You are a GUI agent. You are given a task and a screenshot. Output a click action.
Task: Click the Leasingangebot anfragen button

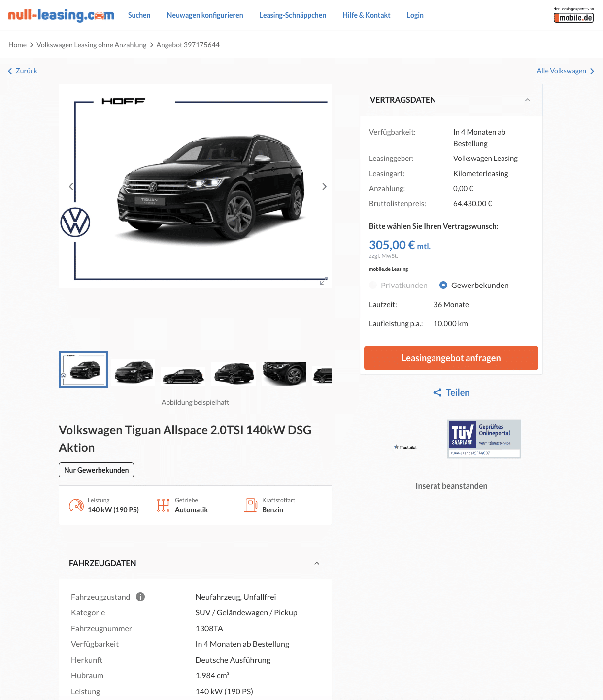(x=451, y=358)
